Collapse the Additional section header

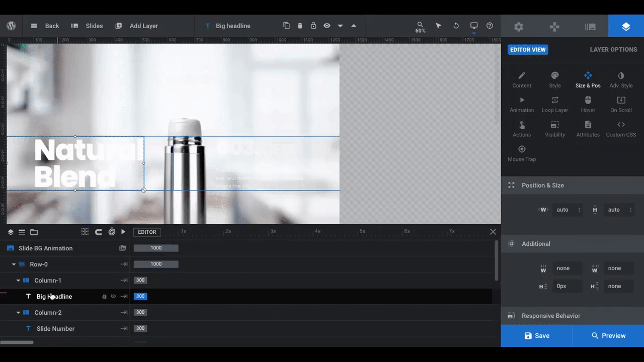pyautogui.click(x=573, y=244)
